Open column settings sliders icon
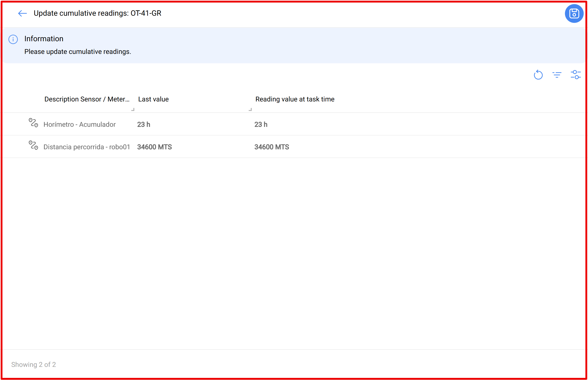Screen dimensions: 588x380 (x=575, y=75)
